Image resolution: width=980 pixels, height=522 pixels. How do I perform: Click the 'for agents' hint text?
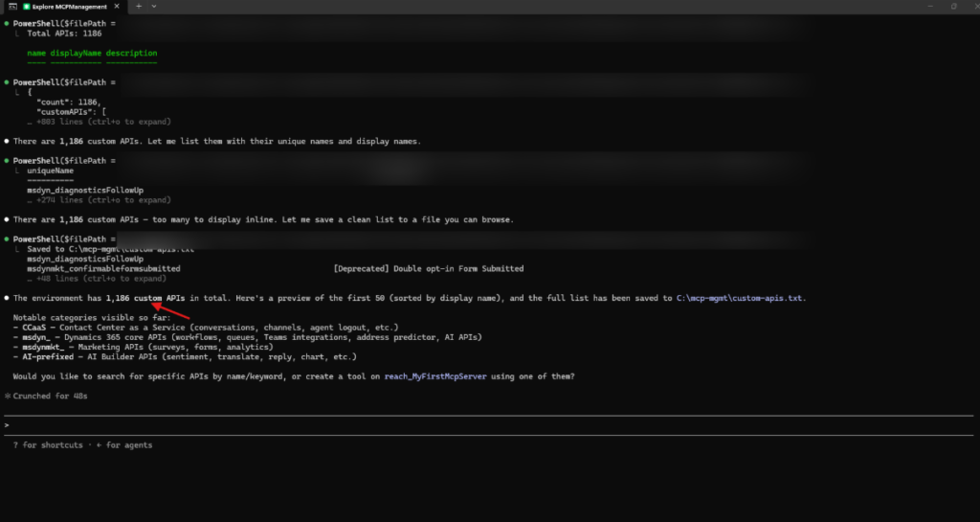[129, 445]
